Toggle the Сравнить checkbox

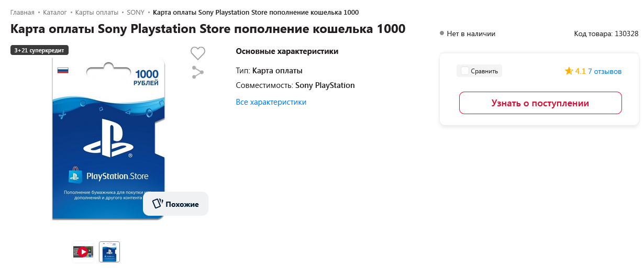[x=464, y=71]
